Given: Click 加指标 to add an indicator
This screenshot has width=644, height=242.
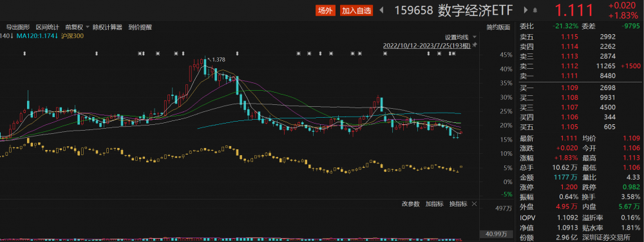Looking at the screenshot, I should [434, 204].
